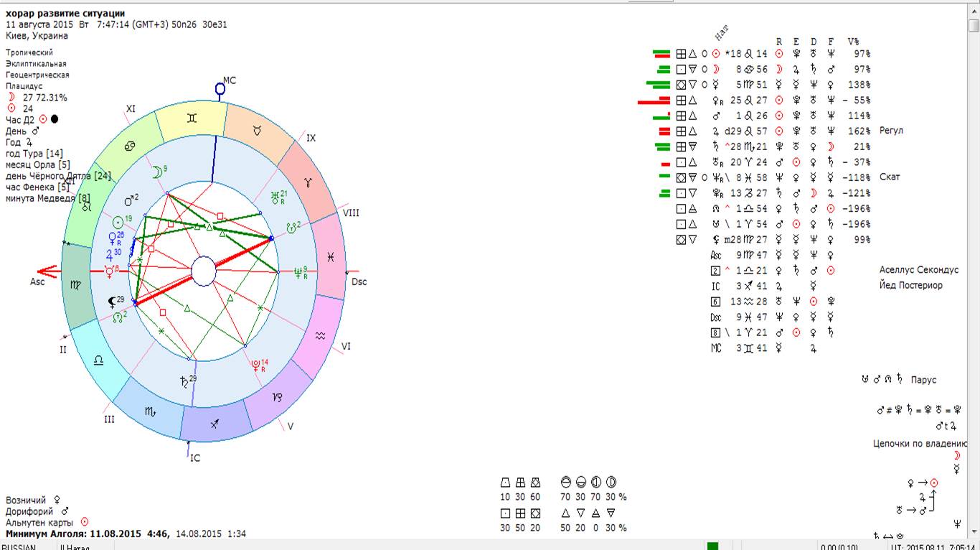Select the Gemini sign segment on the zodiac ring
980x550 pixels.
[191, 118]
